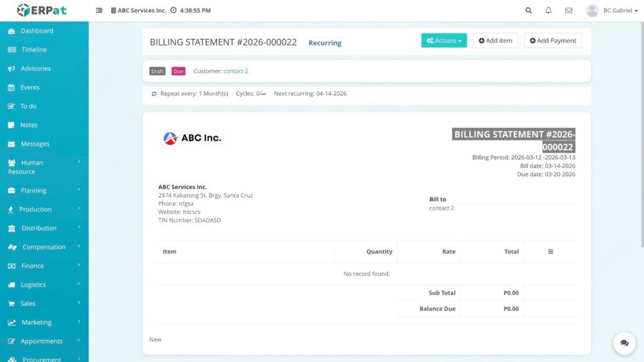Image resolution: width=644 pixels, height=362 pixels.
Task: Open the contact 2 customer link
Action: 236,71
